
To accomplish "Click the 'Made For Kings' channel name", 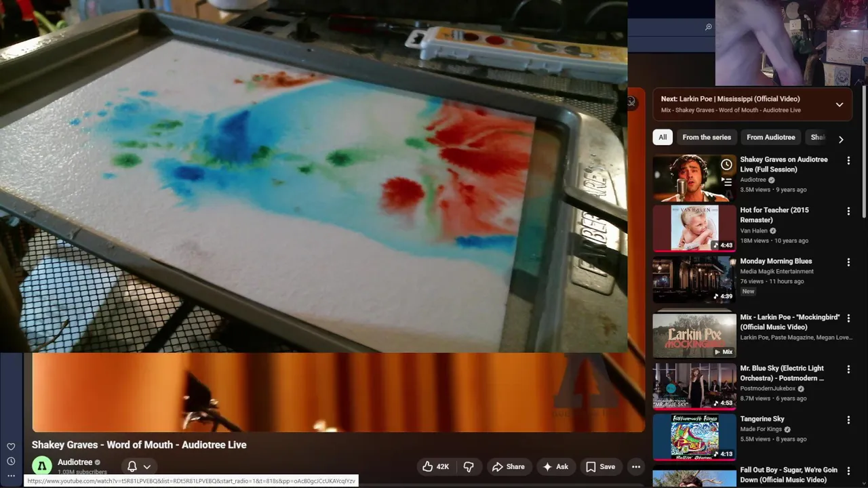I will tap(761, 429).
